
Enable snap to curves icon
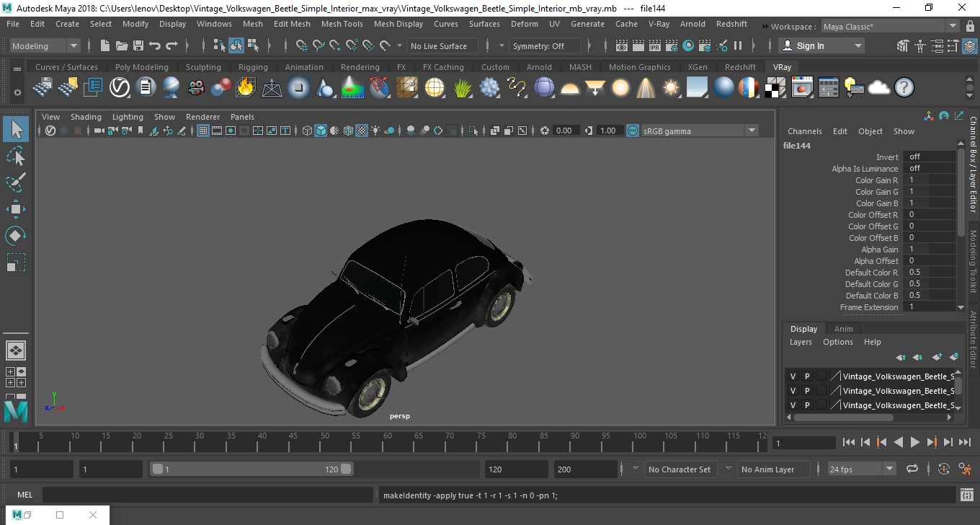(318, 45)
